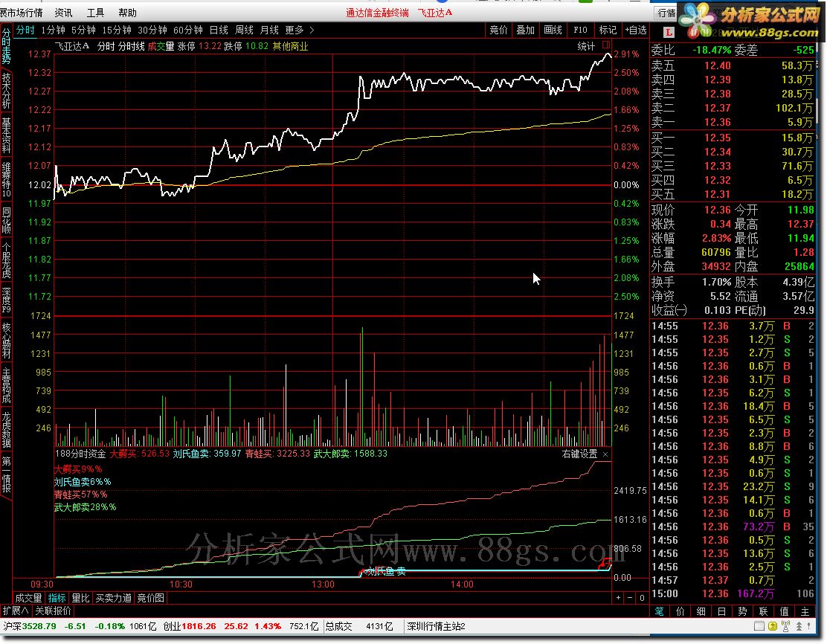Click 深圳行情主站2 in status bar
This screenshot has width=827, height=644.
(436, 626)
